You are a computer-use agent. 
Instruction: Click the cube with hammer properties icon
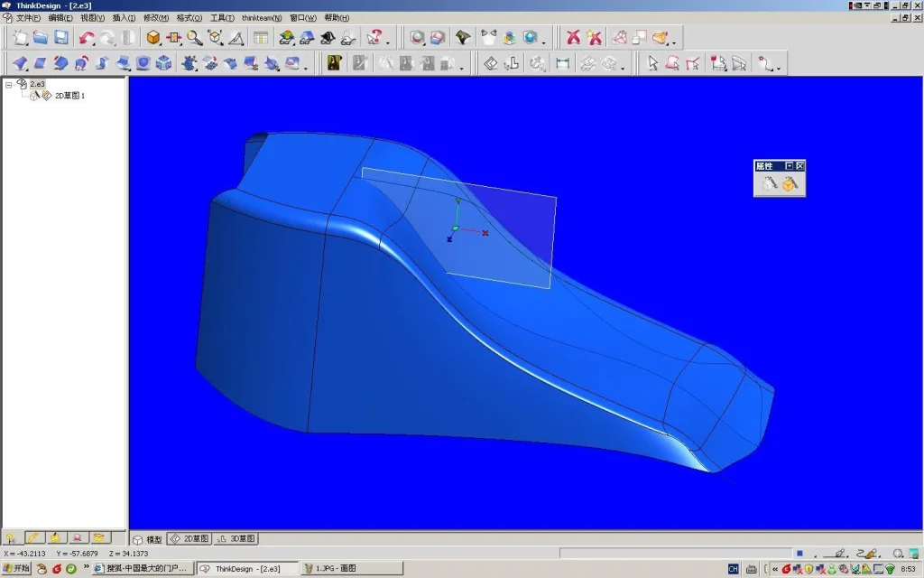(x=790, y=184)
